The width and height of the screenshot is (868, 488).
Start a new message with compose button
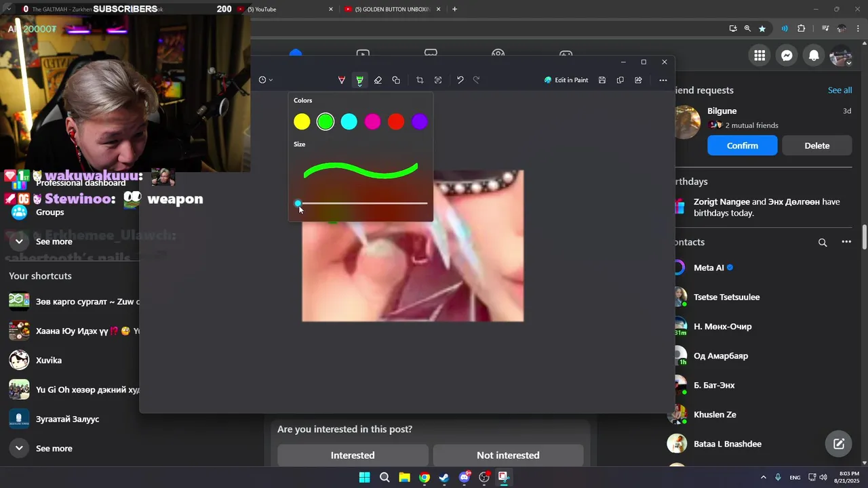click(x=839, y=444)
